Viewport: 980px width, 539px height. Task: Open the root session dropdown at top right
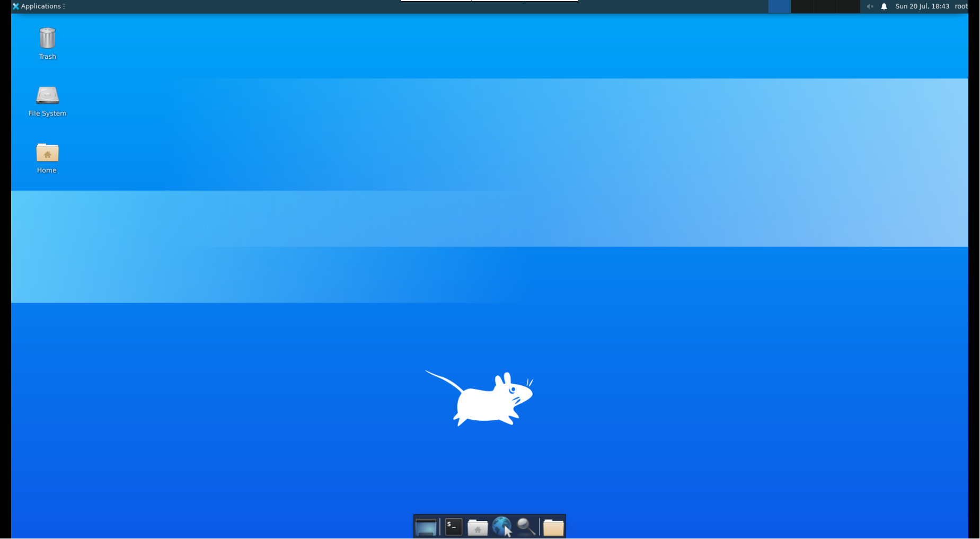[961, 6]
